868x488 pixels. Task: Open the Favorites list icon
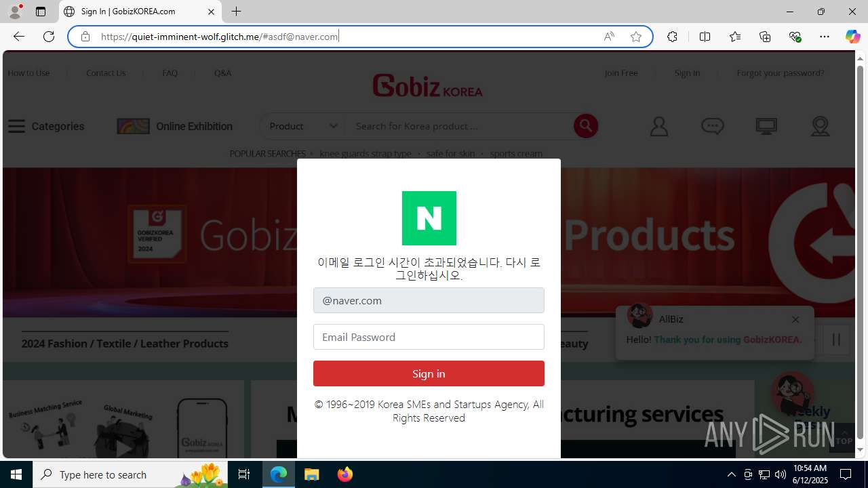point(735,37)
